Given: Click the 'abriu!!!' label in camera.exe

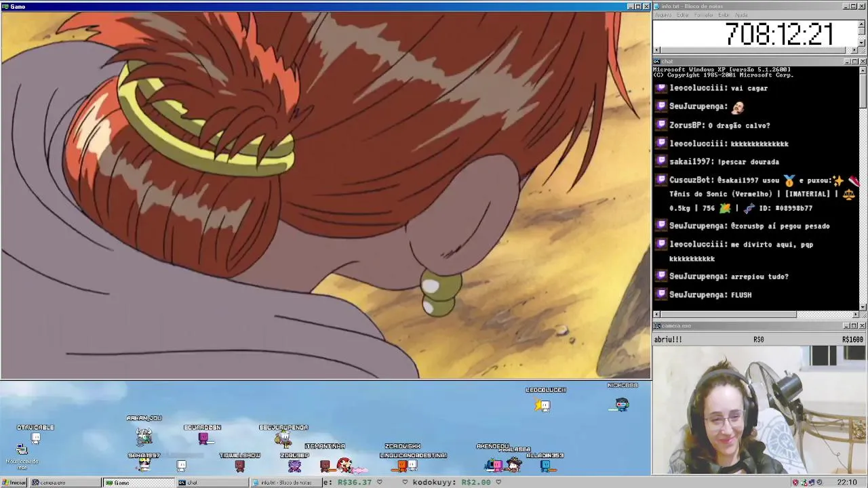Looking at the screenshot, I should pos(668,340).
